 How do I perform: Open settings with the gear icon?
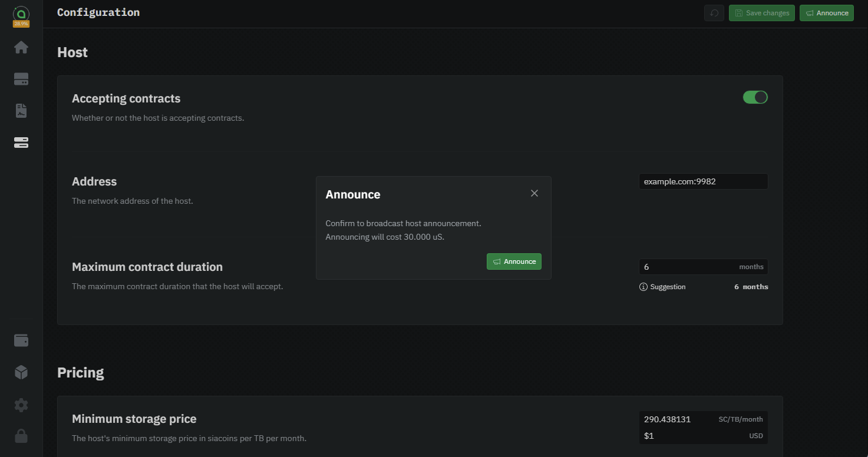click(x=21, y=405)
